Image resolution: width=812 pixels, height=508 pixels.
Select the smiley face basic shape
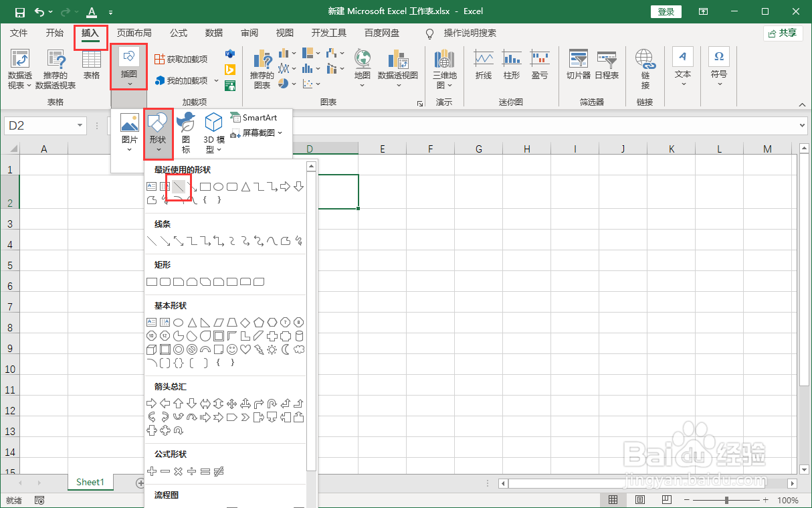[x=232, y=349]
